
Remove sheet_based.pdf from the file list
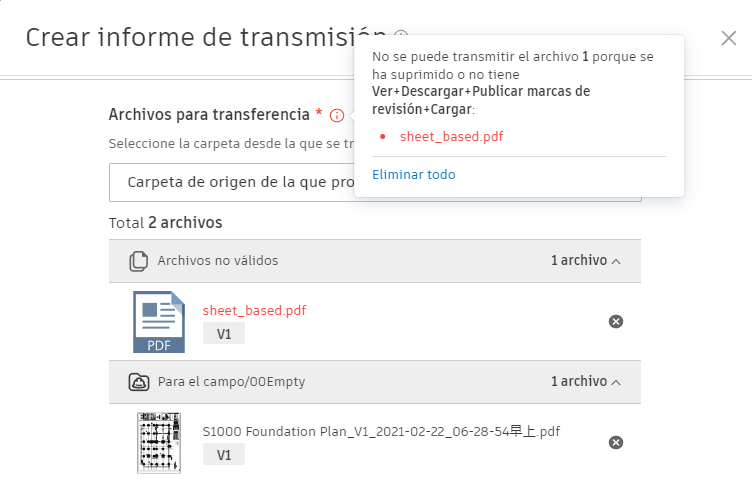pyautogui.click(x=616, y=321)
